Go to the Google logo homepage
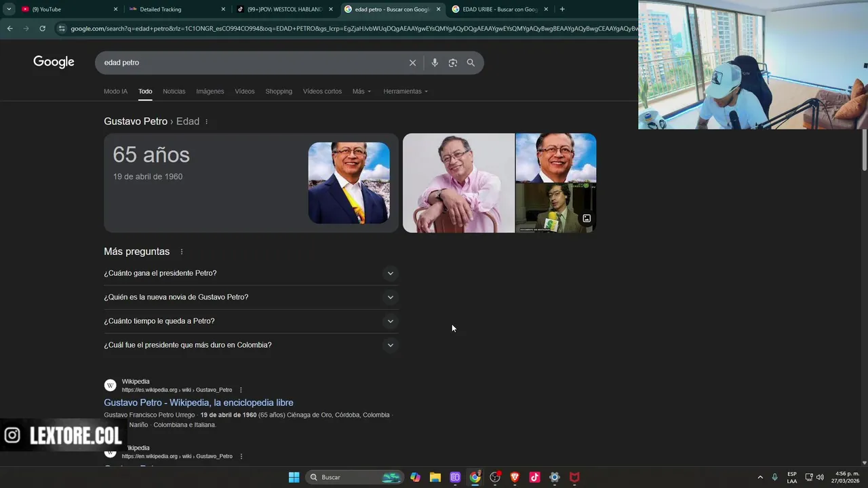 54,62
